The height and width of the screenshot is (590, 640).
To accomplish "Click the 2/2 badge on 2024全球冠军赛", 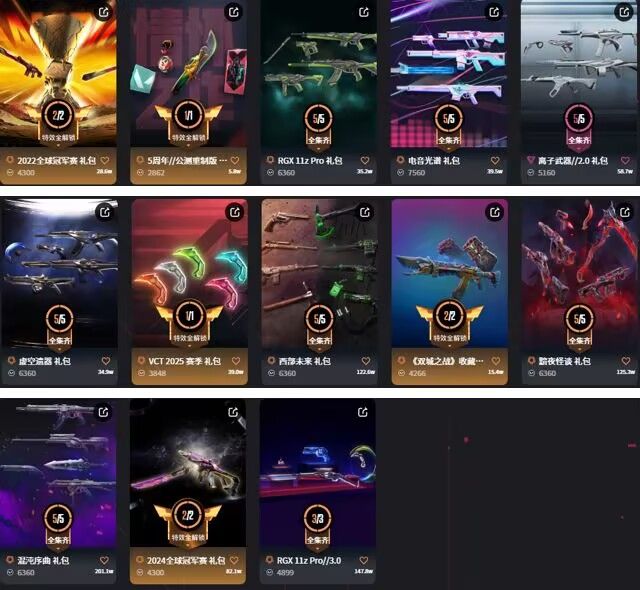I will [188, 515].
